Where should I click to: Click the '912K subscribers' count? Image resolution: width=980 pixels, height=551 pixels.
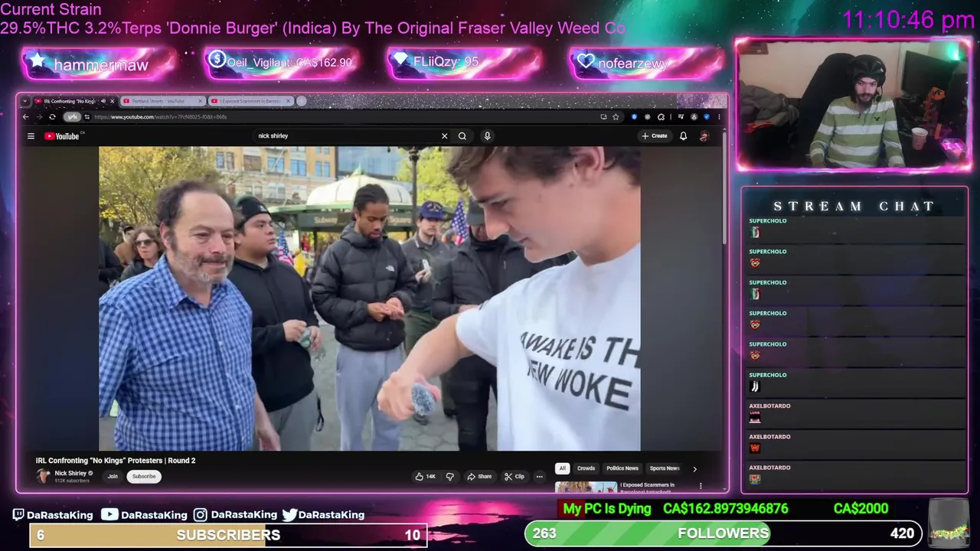[x=72, y=481]
